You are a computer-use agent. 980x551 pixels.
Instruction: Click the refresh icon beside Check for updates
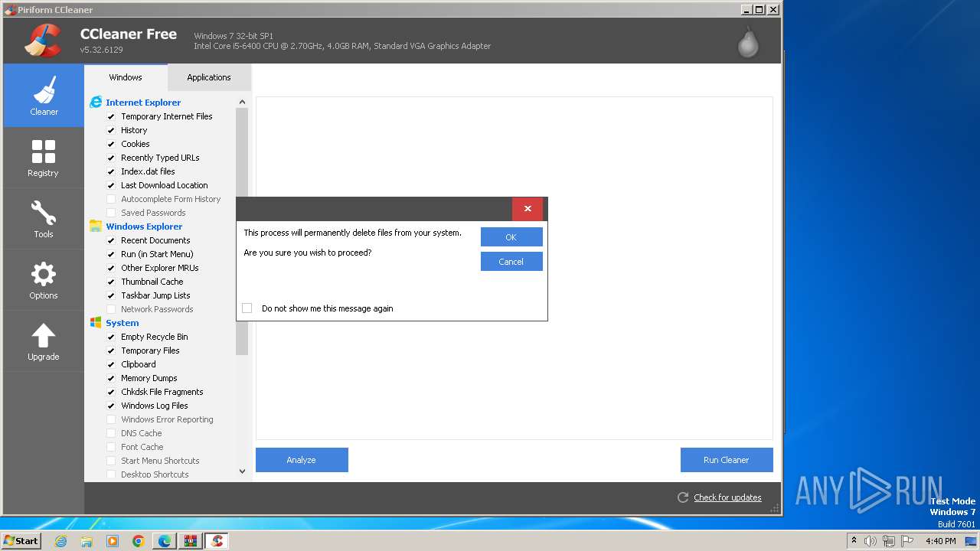tap(683, 497)
